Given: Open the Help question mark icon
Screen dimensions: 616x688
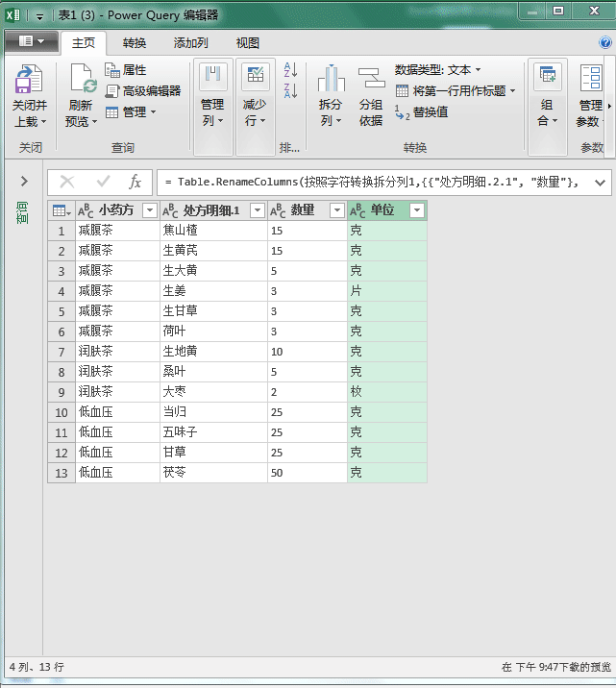Looking at the screenshot, I should pyautogui.click(x=605, y=42).
